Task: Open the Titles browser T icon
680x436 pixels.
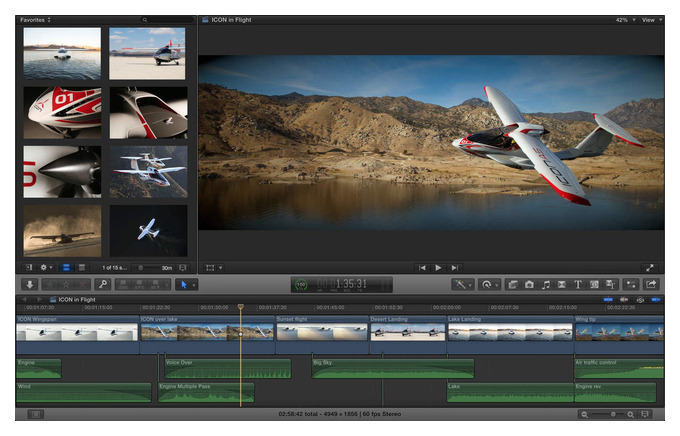Action: [x=578, y=285]
